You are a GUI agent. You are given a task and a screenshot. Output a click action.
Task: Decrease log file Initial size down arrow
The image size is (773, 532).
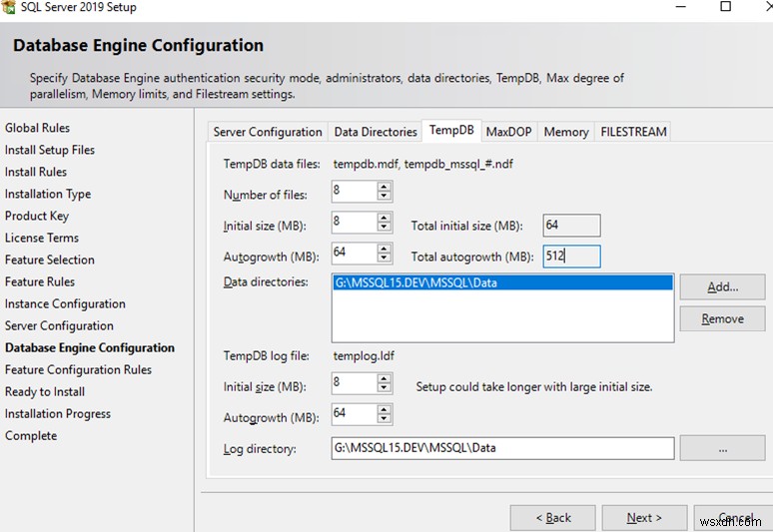click(x=385, y=387)
